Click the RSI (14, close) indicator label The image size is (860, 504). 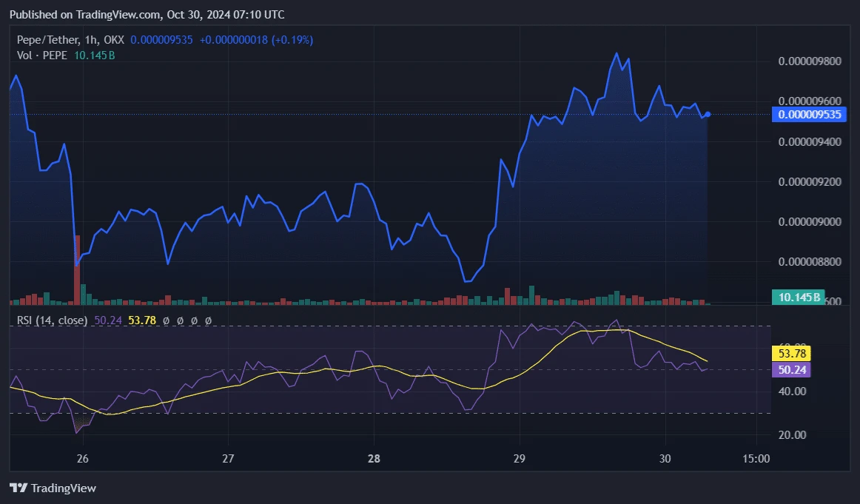point(50,320)
